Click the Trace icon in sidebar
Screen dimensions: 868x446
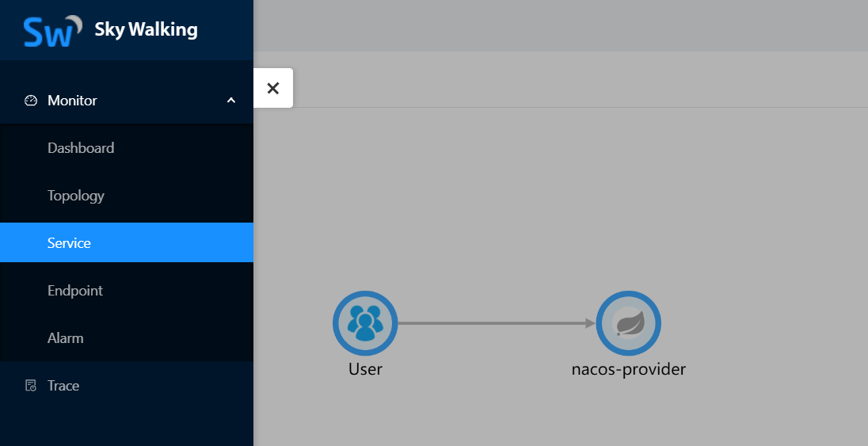click(31, 386)
